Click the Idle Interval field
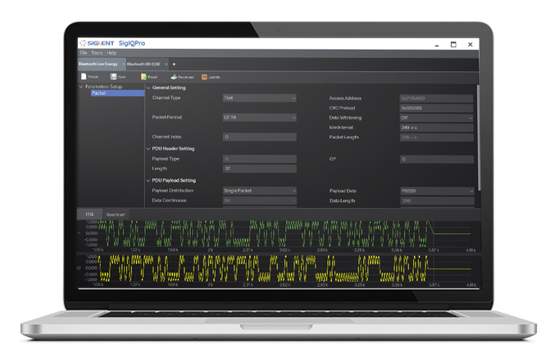 point(436,128)
